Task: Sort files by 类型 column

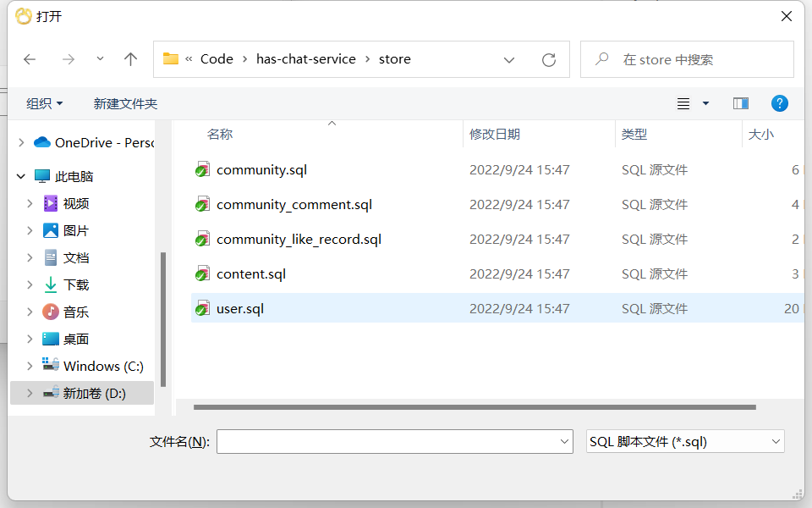Action: [x=634, y=135]
